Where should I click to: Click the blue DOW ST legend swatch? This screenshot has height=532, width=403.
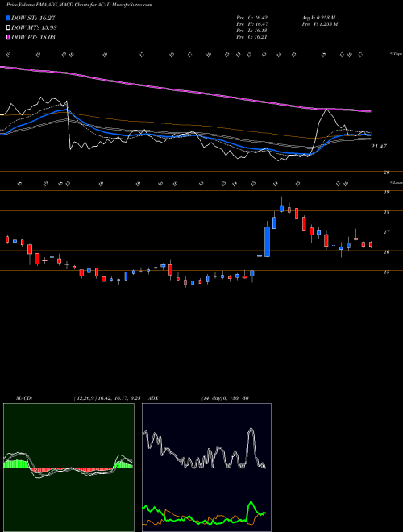(x=8, y=18)
